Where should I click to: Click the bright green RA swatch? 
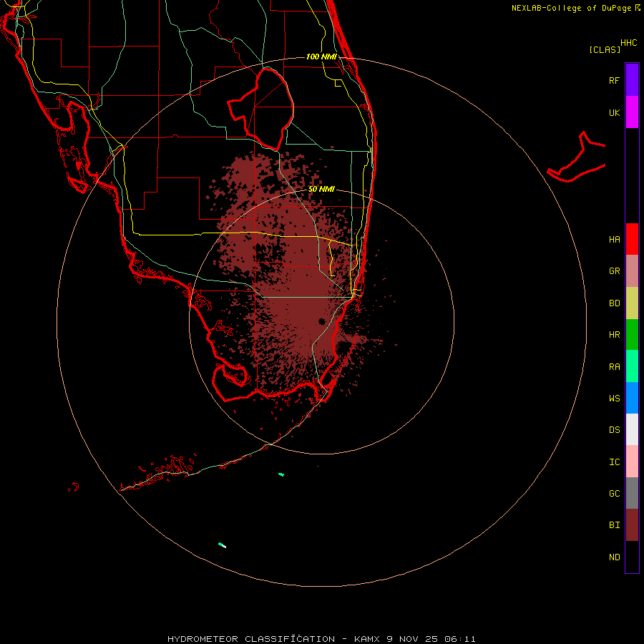click(x=632, y=366)
